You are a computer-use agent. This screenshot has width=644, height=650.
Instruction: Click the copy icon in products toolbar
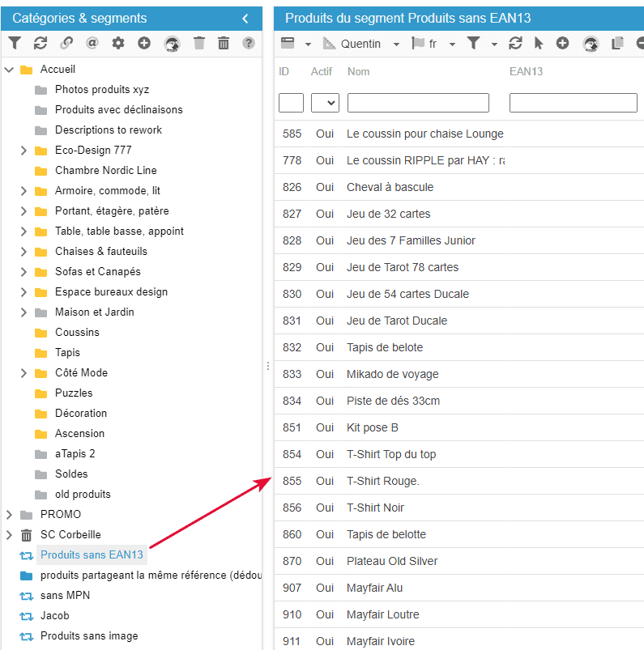[x=617, y=44]
